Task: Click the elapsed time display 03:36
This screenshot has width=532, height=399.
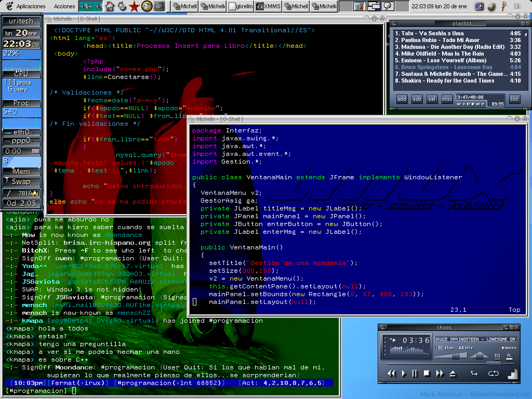Action: 416,340
